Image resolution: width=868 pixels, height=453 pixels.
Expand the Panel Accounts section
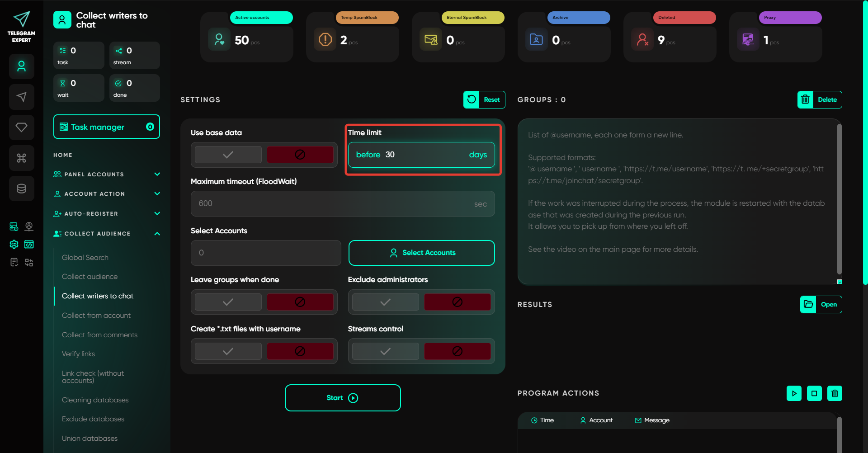pyautogui.click(x=157, y=174)
